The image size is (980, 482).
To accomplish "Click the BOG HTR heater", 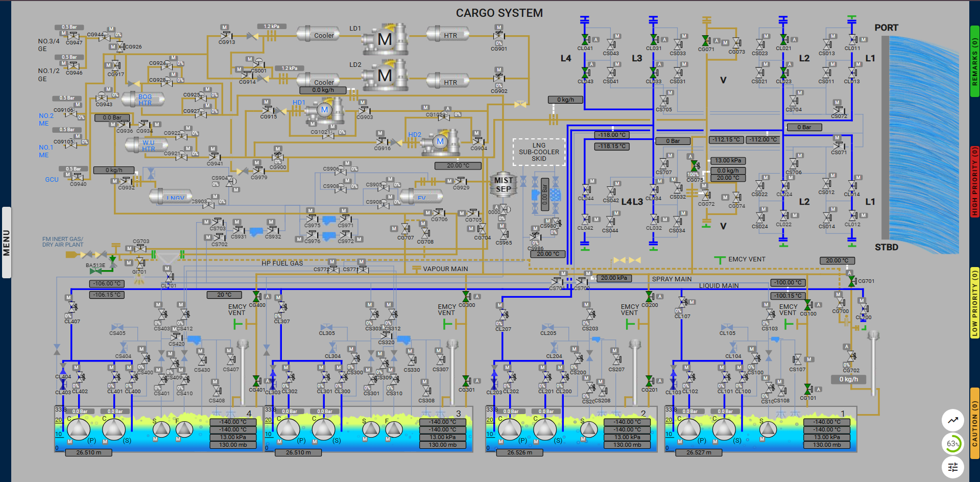I will (145, 100).
